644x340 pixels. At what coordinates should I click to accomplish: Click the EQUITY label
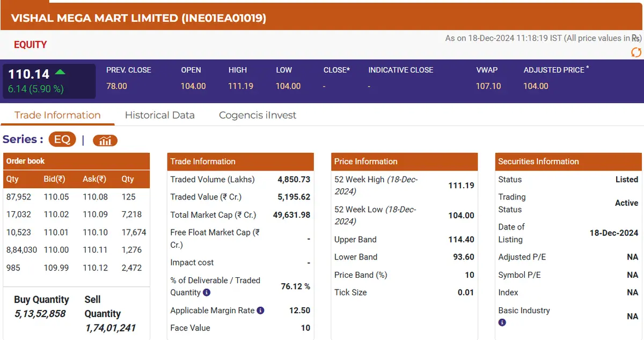(x=30, y=45)
